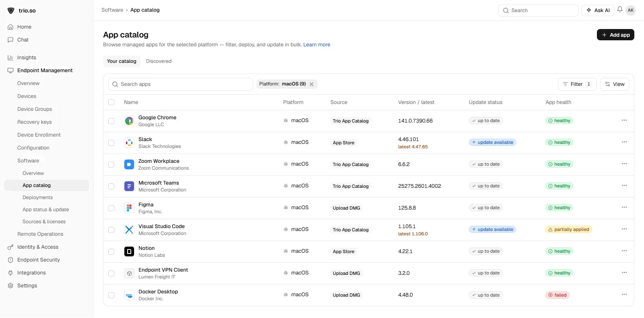Click the Endpoint VPN Client app icon
Image resolution: width=644 pixels, height=318 pixels.
coord(129,273)
